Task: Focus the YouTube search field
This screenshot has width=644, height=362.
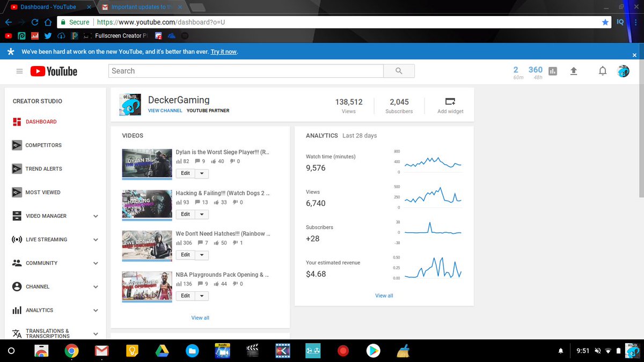Action: [x=246, y=71]
